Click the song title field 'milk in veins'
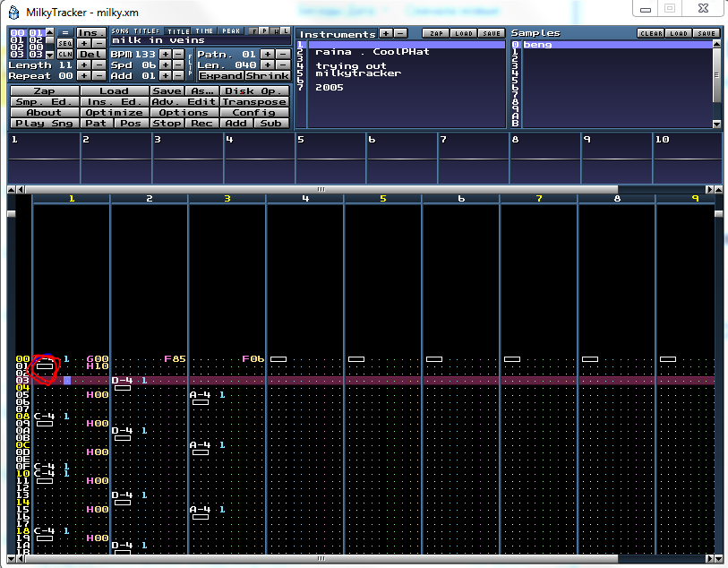 click(200, 40)
